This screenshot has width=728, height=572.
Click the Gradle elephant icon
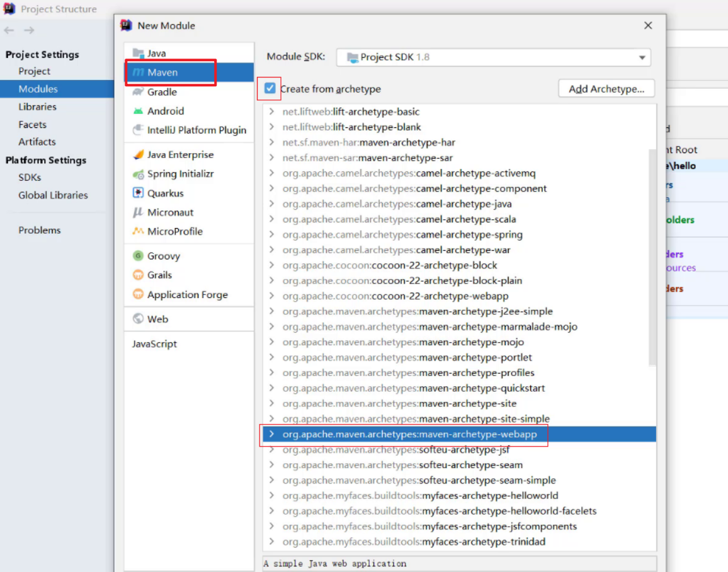coord(138,92)
